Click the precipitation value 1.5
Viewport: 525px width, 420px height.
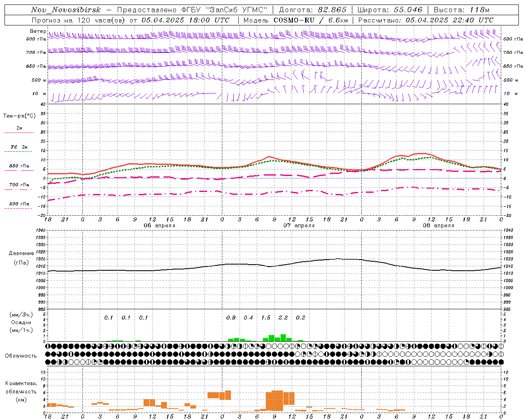pyautogui.click(x=266, y=317)
